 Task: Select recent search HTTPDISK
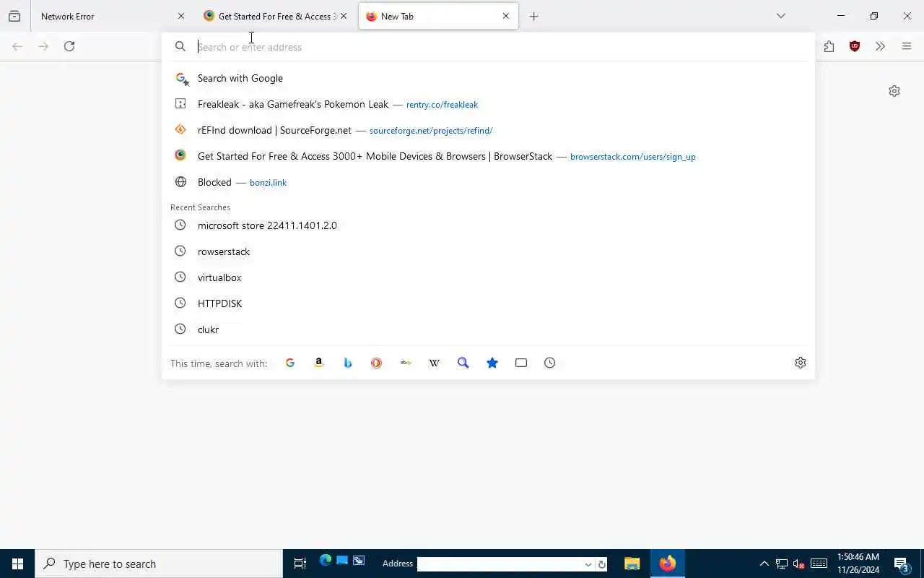point(488,303)
